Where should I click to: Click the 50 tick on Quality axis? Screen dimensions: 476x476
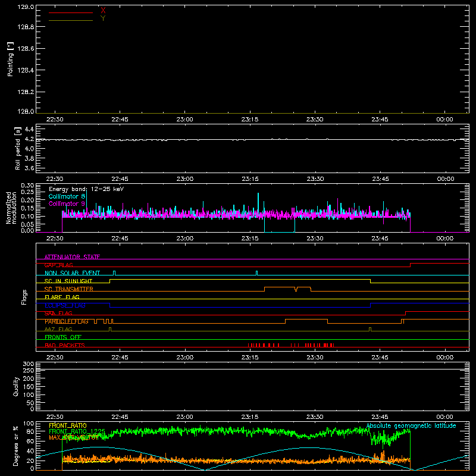30,403
